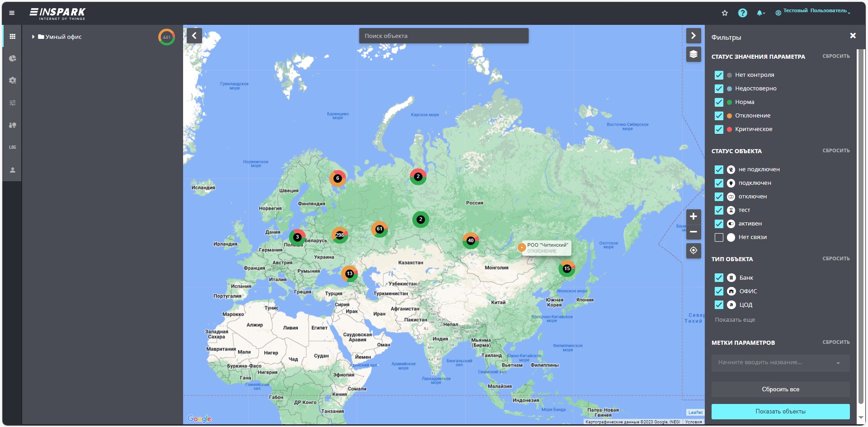Expand the Умный офис tree folder
Image resolution: width=868 pixels, height=427 pixels.
click(x=33, y=37)
